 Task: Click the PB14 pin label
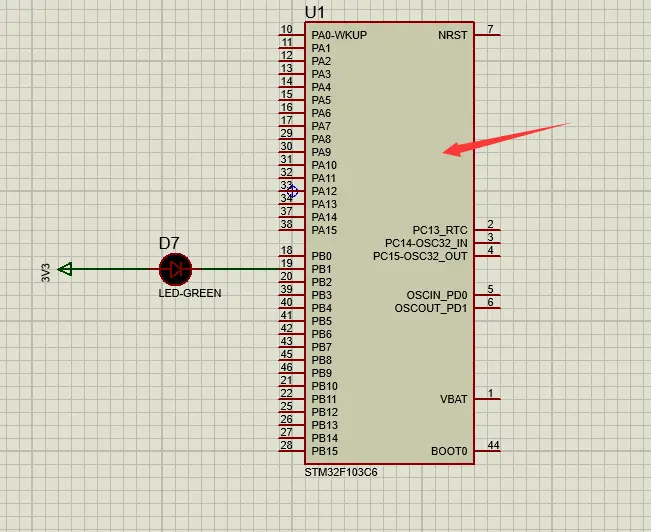(x=324, y=438)
